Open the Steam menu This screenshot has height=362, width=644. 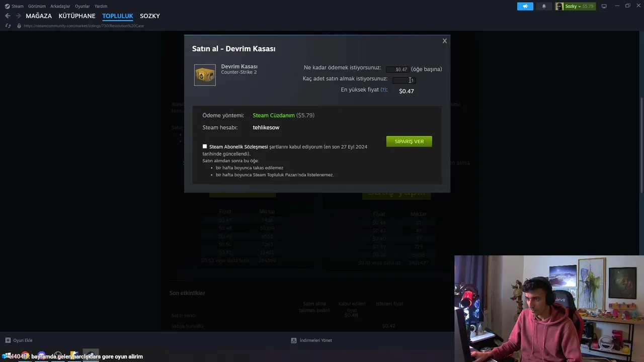pyautogui.click(x=18, y=6)
